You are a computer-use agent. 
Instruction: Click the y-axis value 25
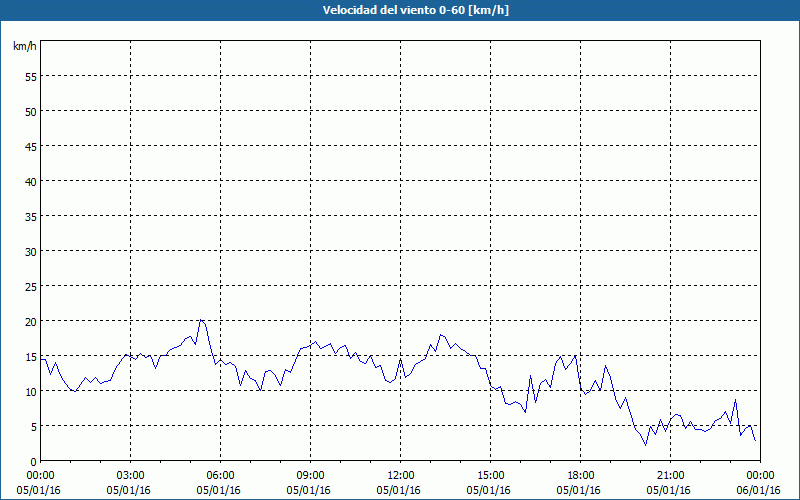[31, 286]
